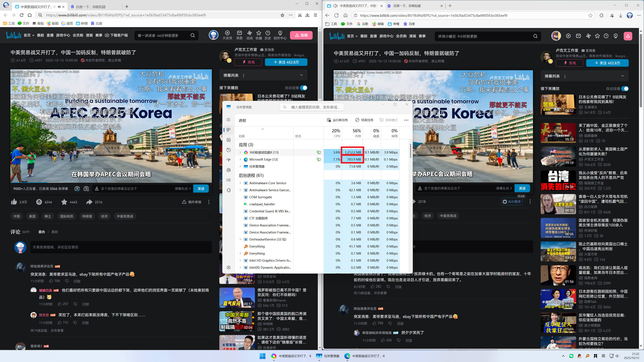Viewport: 644px width, 362px height.
Task: Enable the 自动连播 autoplay toggle
Action: 304,88
